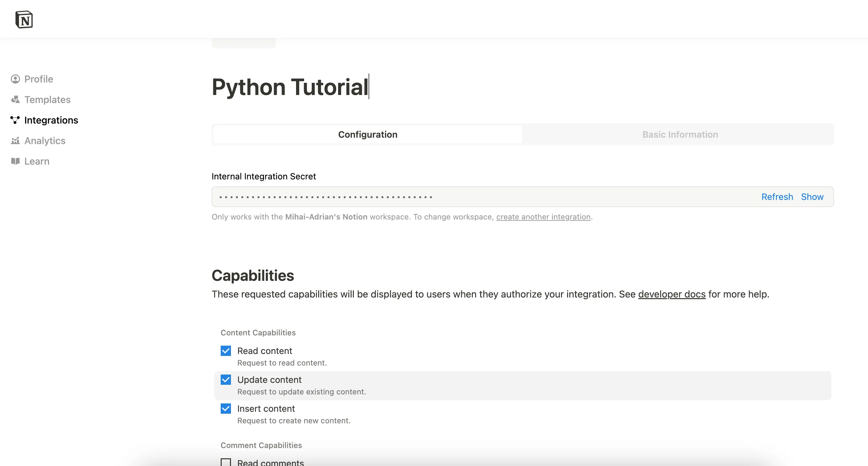868x466 pixels.
Task: Select Integrations in the sidebar
Action: [x=51, y=120]
